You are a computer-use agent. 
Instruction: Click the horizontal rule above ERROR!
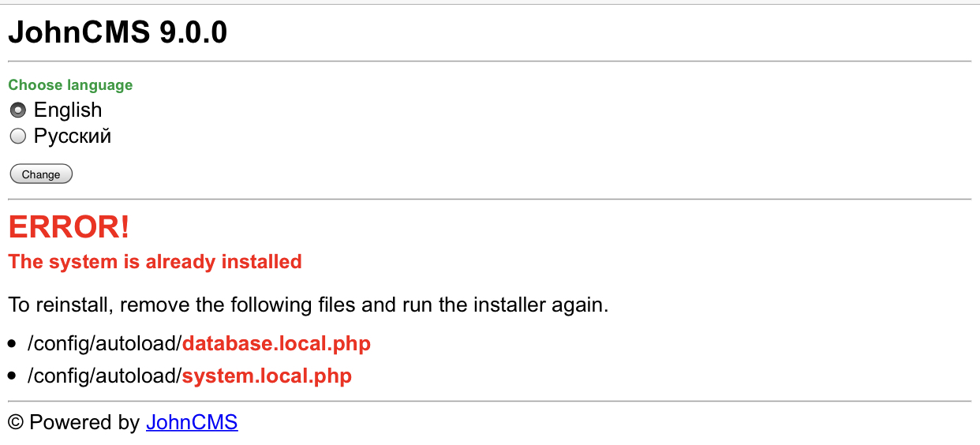pos(489,200)
